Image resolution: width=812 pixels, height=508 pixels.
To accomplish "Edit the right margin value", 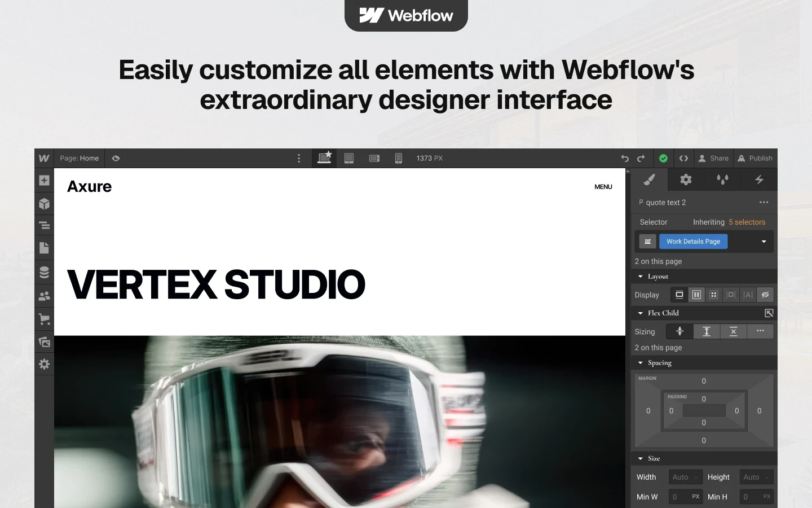I will point(760,411).
